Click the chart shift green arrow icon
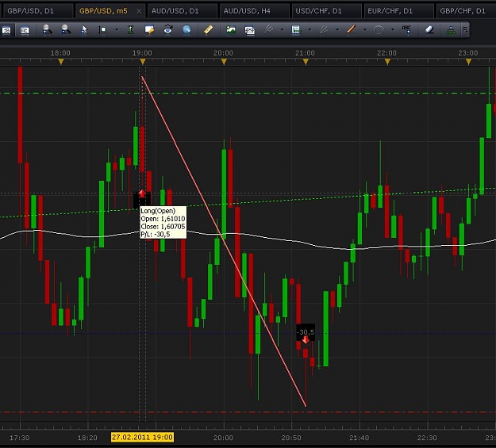This screenshot has height=448, width=496. coord(296,30)
